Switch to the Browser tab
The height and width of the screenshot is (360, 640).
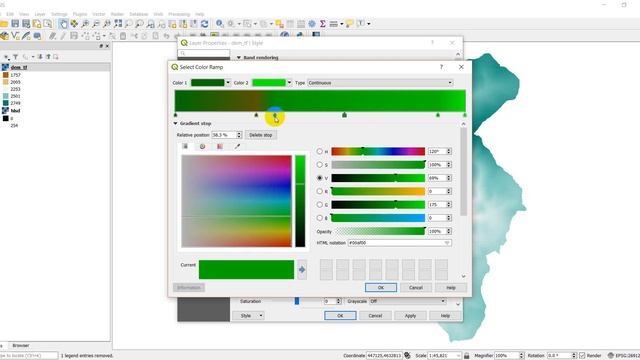pos(20,345)
